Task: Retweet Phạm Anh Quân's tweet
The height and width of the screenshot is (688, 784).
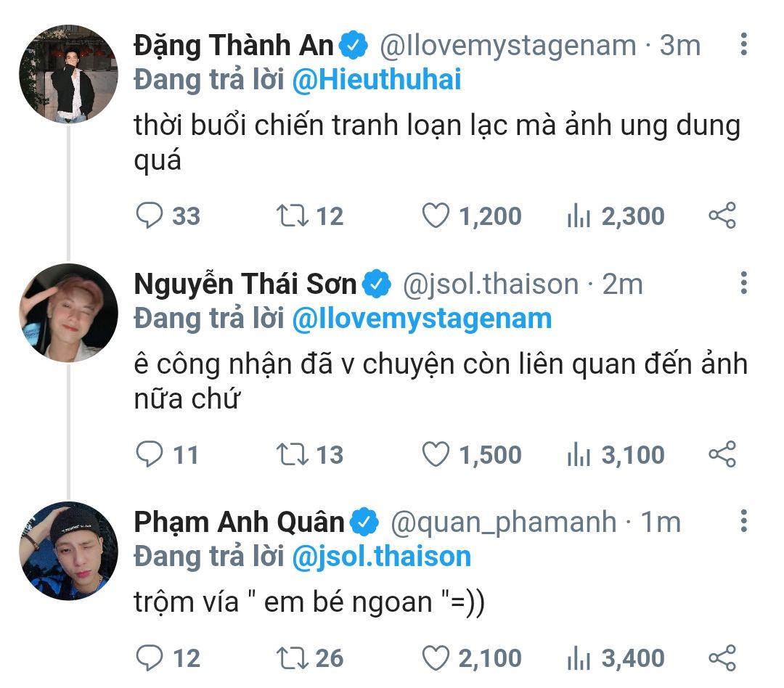Action: coord(292,658)
